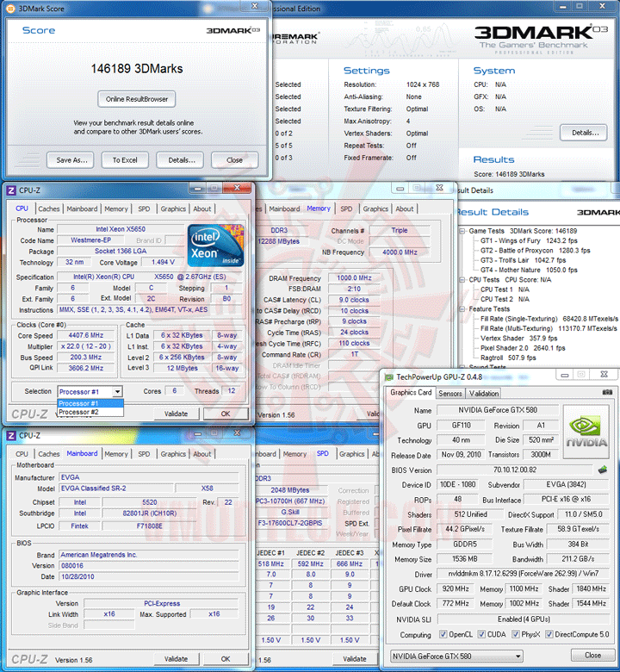
Task: Open the processor Selection dropdown arrow
Action: [x=117, y=391]
